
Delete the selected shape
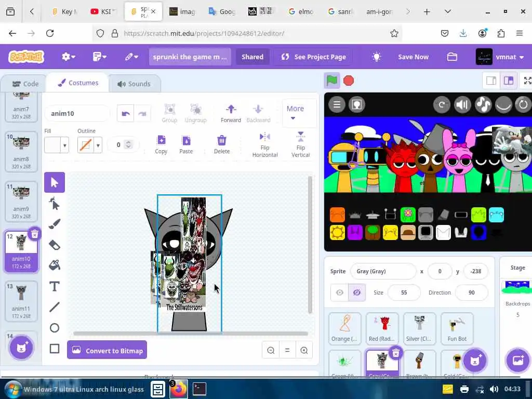[x=221, y=144]
